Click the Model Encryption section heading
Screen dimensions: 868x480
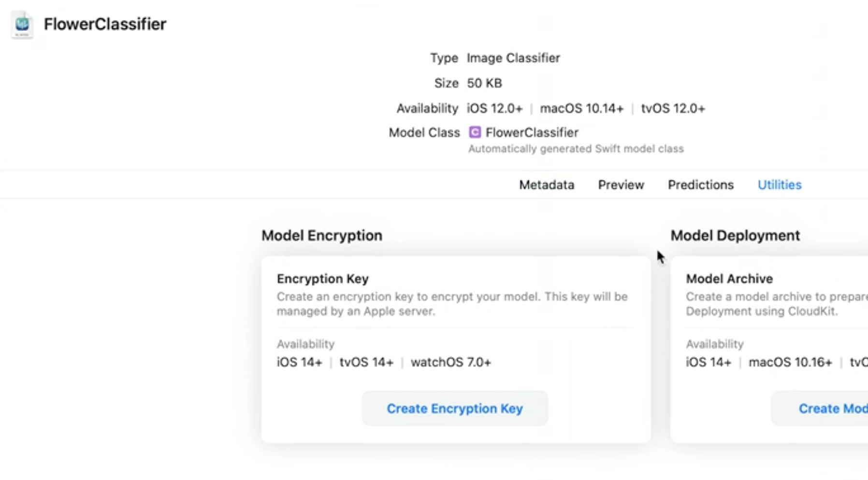click(322, 236)
